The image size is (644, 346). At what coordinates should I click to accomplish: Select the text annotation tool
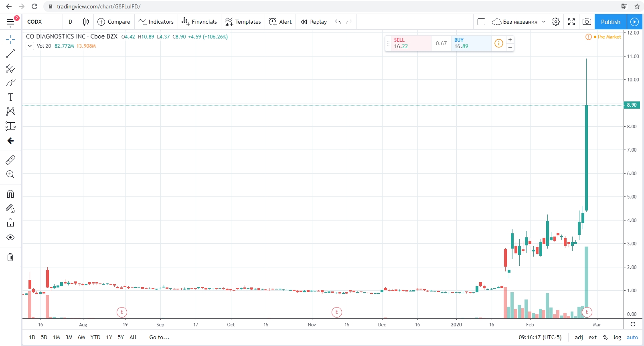[10, 97]
